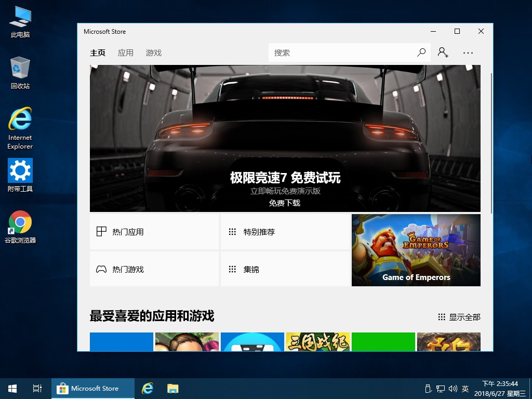
Task: Click the 最受喜爱的应用和游戏 heading
Action: pos(152,316)
